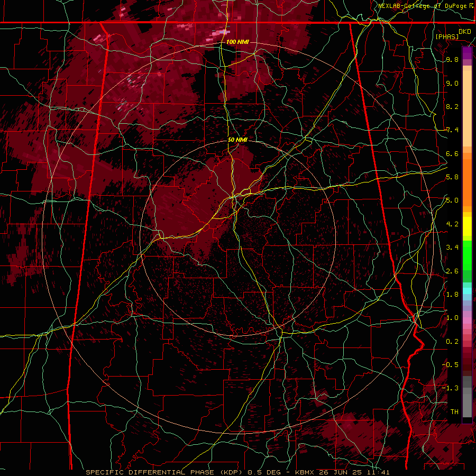Select the "[PHAS]" label above the color scale
The height and width of the screenshot is (476, 476).
[447, 36]
